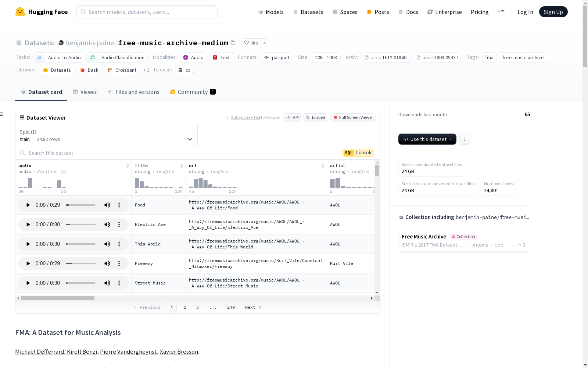Go to page 2 of the dataset
The width and height of the screenshot is (588, 368).
coord(184,307)
